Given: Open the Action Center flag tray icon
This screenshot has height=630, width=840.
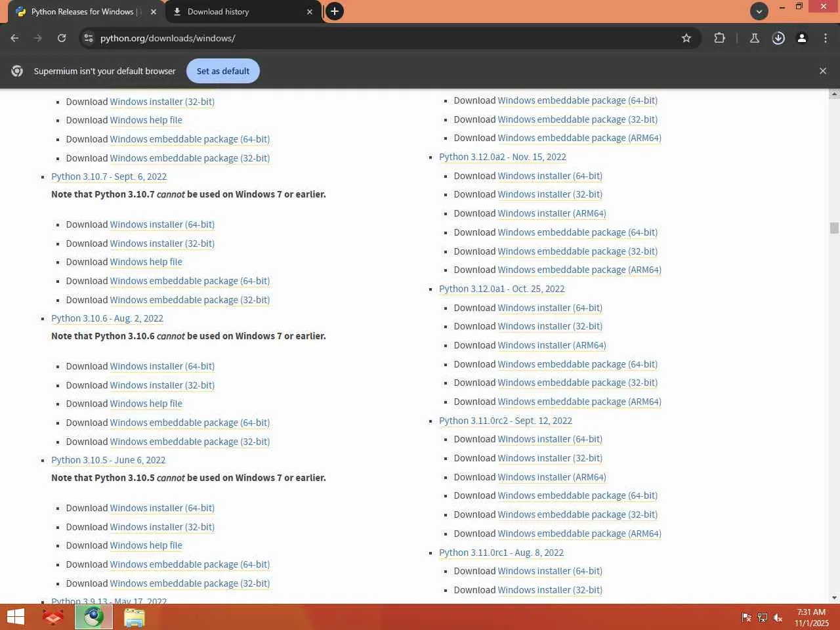Looking at the screenshot, I should tap(746, 618).
